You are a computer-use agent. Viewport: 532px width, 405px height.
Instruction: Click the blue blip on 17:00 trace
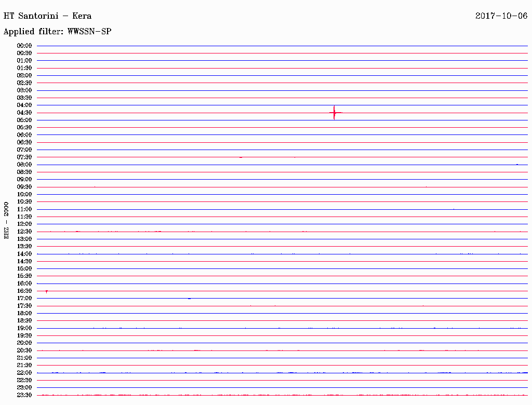(x=189, y=299)
